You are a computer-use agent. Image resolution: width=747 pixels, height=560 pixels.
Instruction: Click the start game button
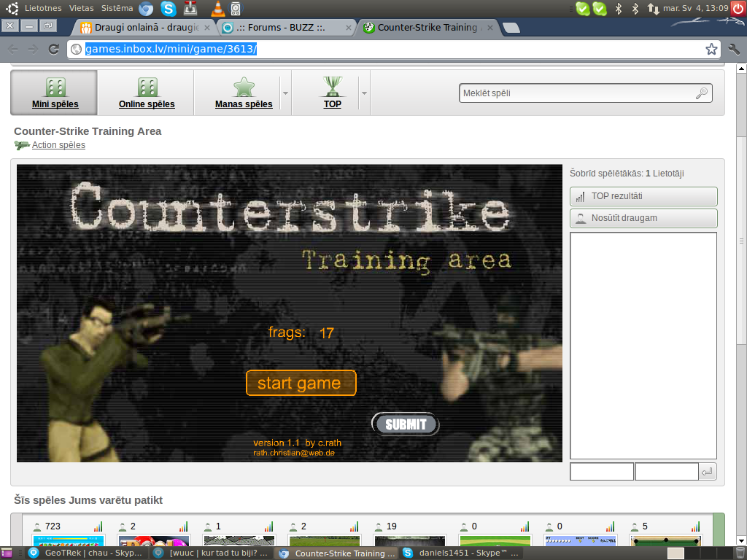click(301, 383)
